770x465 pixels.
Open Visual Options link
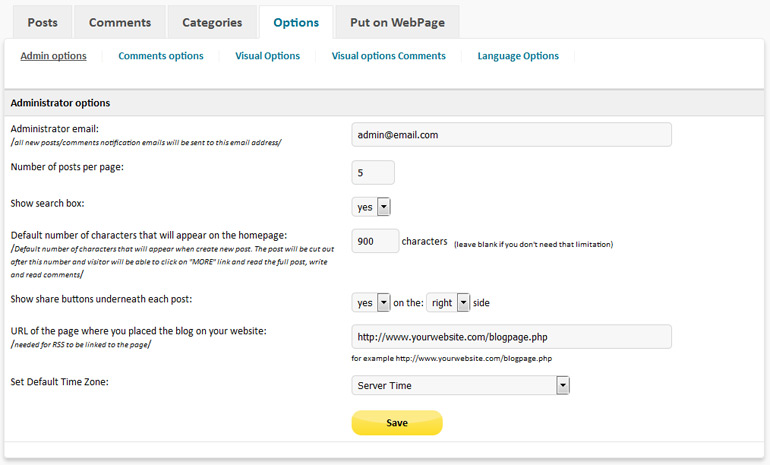click(268, 56)
